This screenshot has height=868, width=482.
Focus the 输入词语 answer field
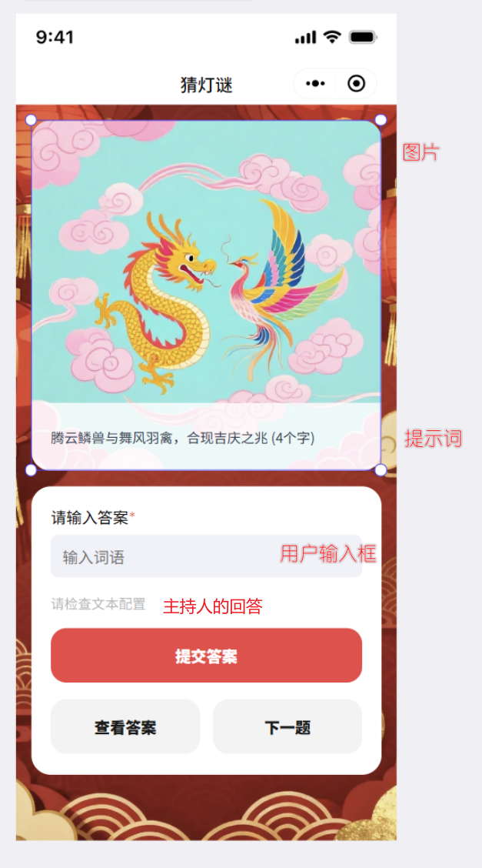pyautogui.click(x=206, y=556)
